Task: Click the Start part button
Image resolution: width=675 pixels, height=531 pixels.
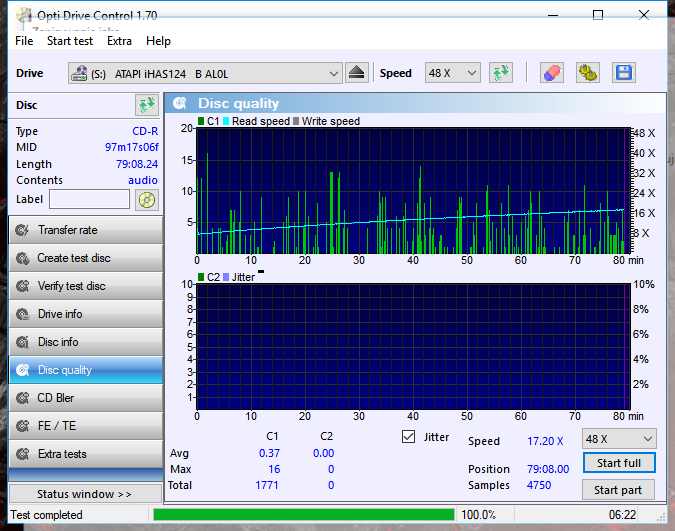Action: click(x=618, y=490)
